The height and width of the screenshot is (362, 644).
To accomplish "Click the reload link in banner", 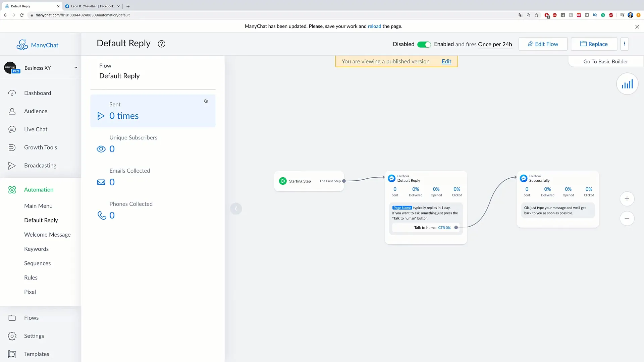I will [374, 26].
